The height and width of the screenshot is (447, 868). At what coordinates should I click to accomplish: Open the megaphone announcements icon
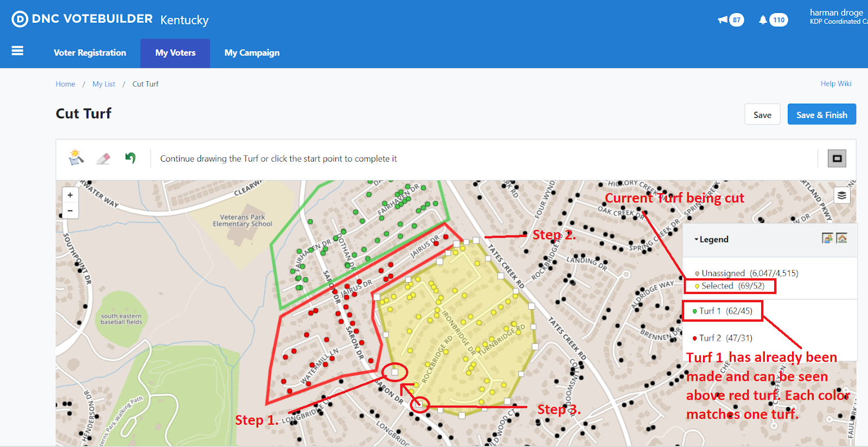(x=723, y=20)
